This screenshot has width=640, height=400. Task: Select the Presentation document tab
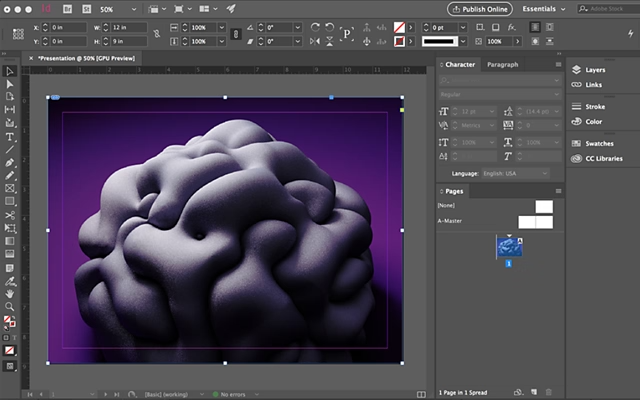pyautogui.click(x=85, y=59)
